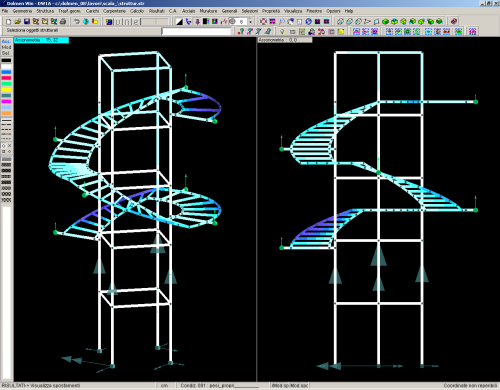The height and width of the screenshot is (390, 500).
Task: Click the printer icon
Action: (x=63, y=22)
